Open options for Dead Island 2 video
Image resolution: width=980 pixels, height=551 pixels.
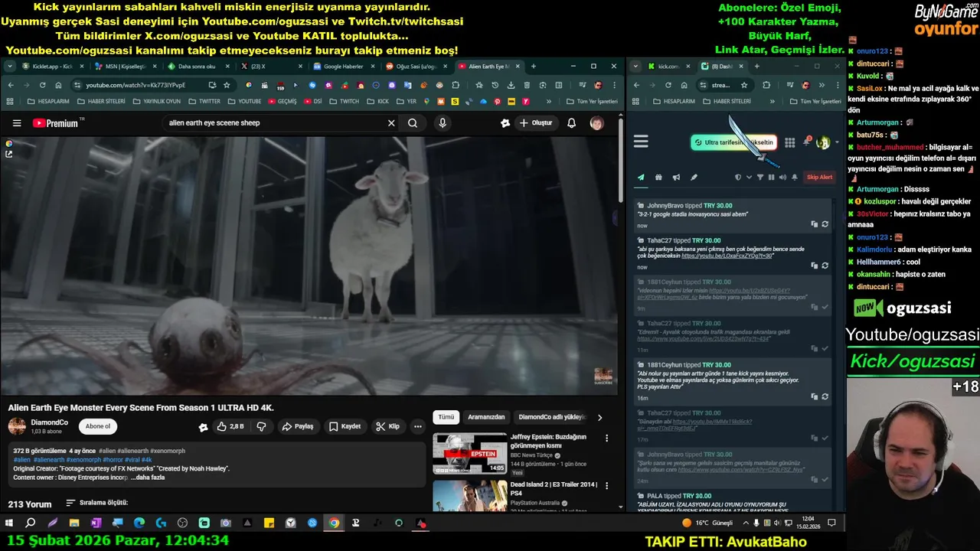point(606,485)
